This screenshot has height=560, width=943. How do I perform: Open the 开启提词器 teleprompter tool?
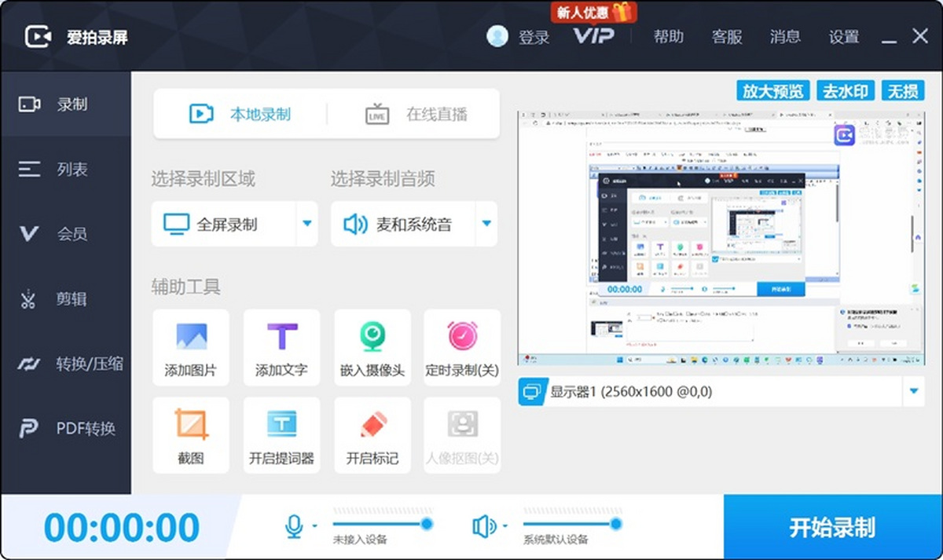[x=281, y=434]
